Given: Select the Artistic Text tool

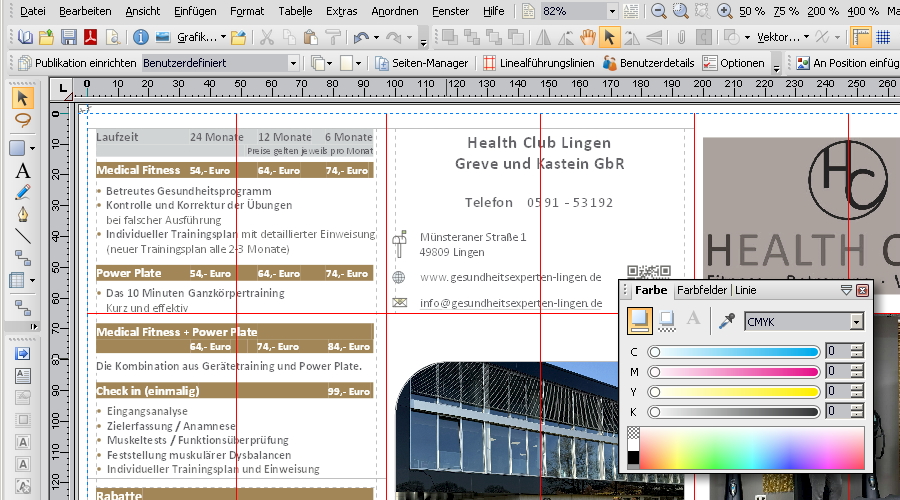Looking at the screenshot, I should pyautogui.click(x=22, y=171).
